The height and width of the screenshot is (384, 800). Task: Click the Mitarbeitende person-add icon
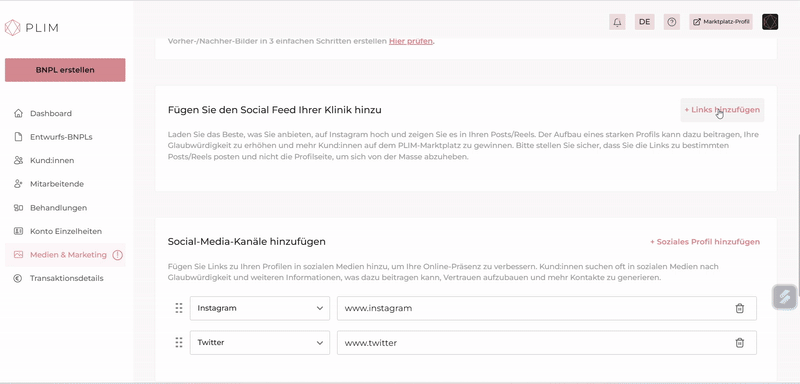click(x=18, y=184)
